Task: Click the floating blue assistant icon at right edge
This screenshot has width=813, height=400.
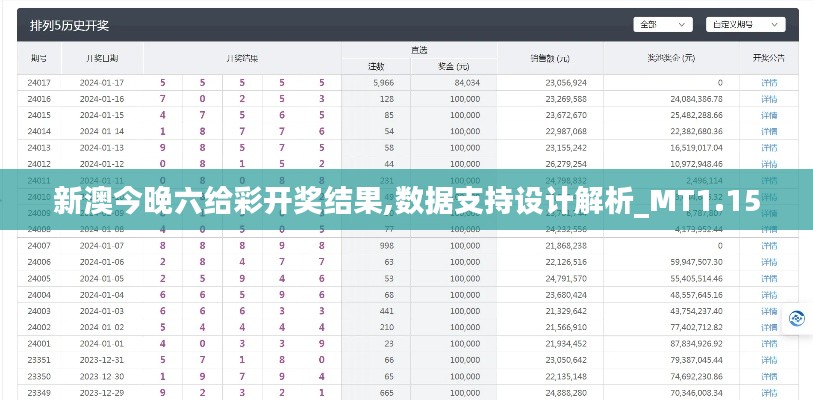Action: 797,318
